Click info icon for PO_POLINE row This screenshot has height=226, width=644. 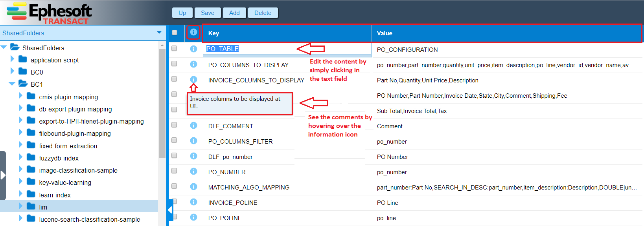193,217
